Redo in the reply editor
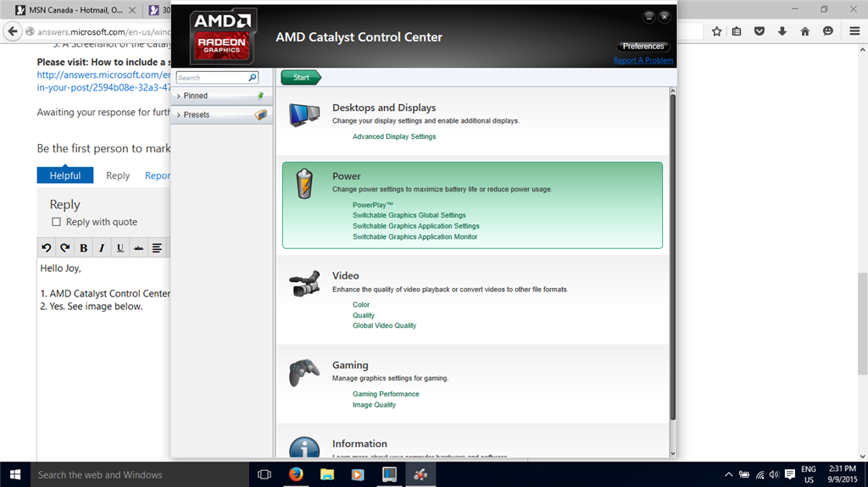The image size is (868, 487). click(x=64, y=248)
